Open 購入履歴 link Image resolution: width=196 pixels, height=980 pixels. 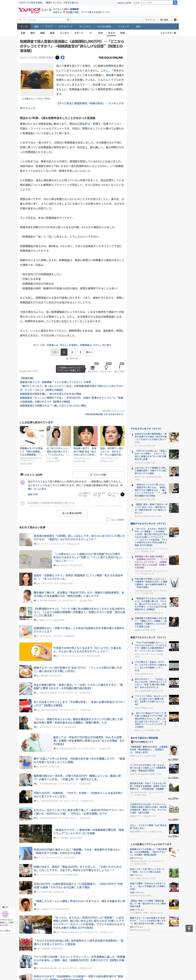(x=164, y=20)
